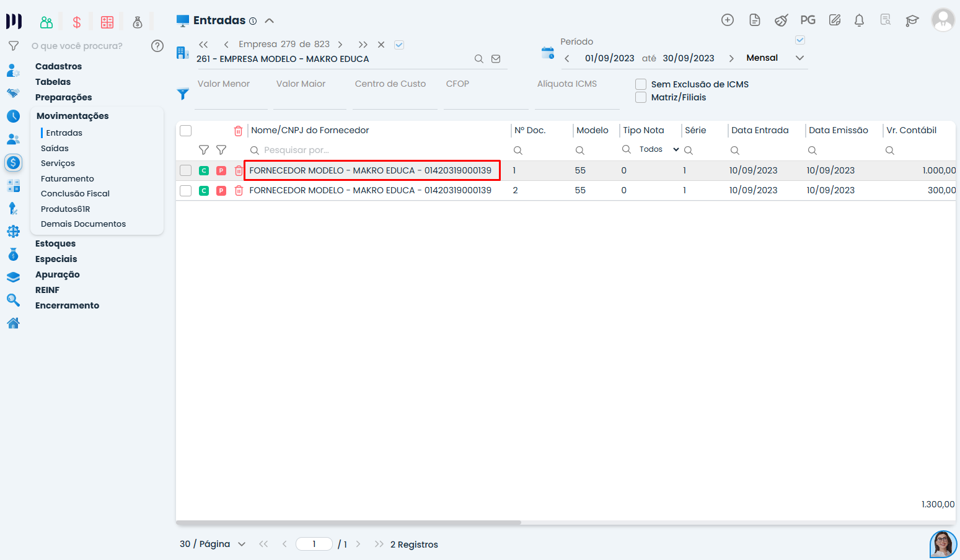Open the Apuração section
Image resolution: width=960 pixels, height=560 pixels.
point(57,274)
